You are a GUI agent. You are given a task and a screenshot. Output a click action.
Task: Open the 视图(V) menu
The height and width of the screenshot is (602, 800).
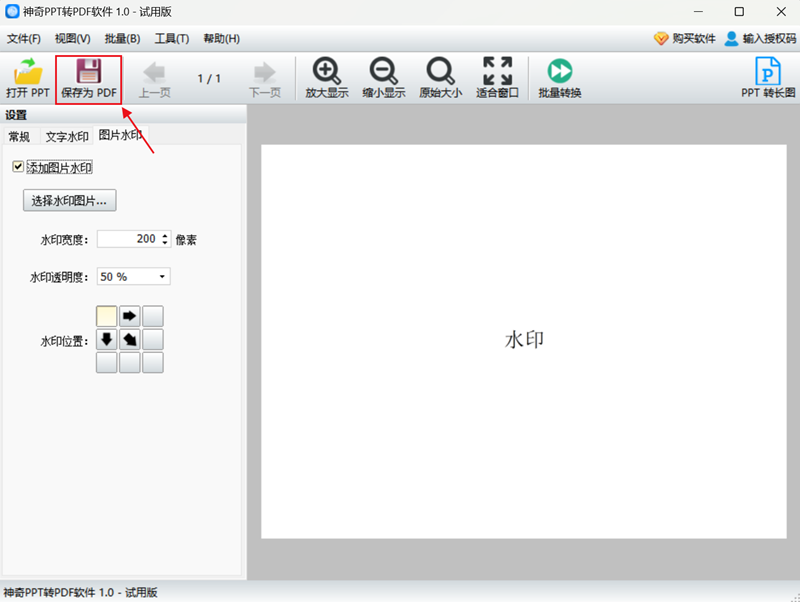[x=72, y=39]
